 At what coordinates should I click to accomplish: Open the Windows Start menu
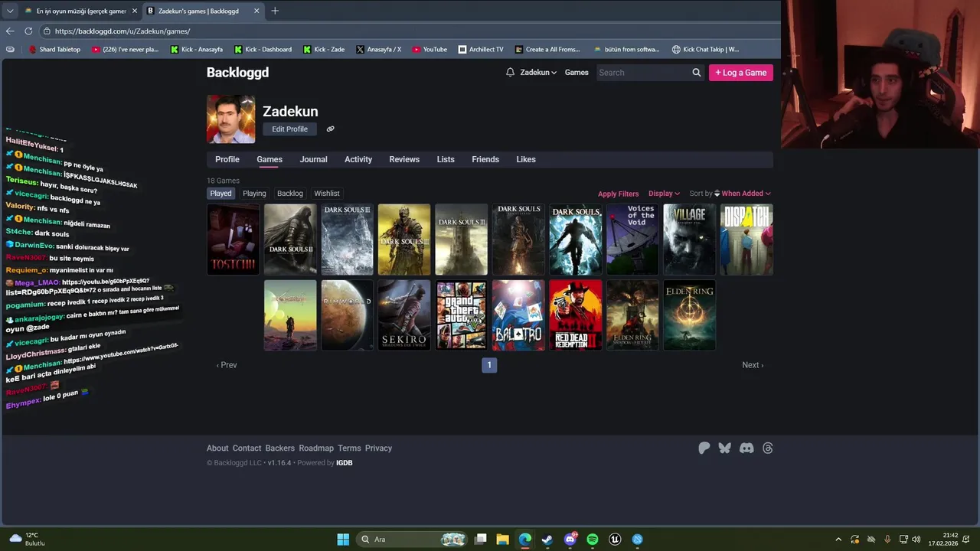343,540
